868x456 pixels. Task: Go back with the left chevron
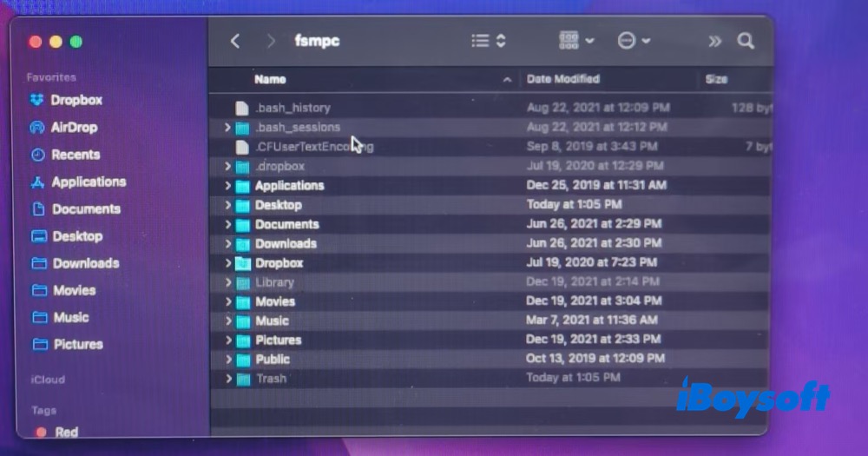pyautogui.click(x=235, y=41)
